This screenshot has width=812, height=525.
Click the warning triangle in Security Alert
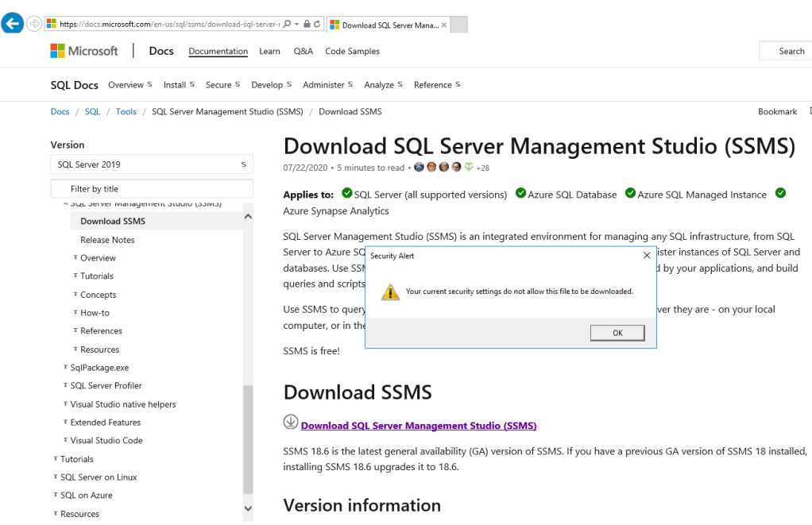click(x=390, y=291)
